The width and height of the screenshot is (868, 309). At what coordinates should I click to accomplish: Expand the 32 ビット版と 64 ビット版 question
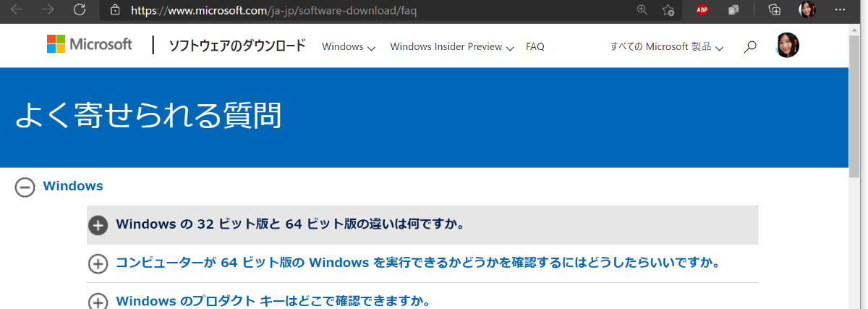pyautogui.click(x=98, y=225)
